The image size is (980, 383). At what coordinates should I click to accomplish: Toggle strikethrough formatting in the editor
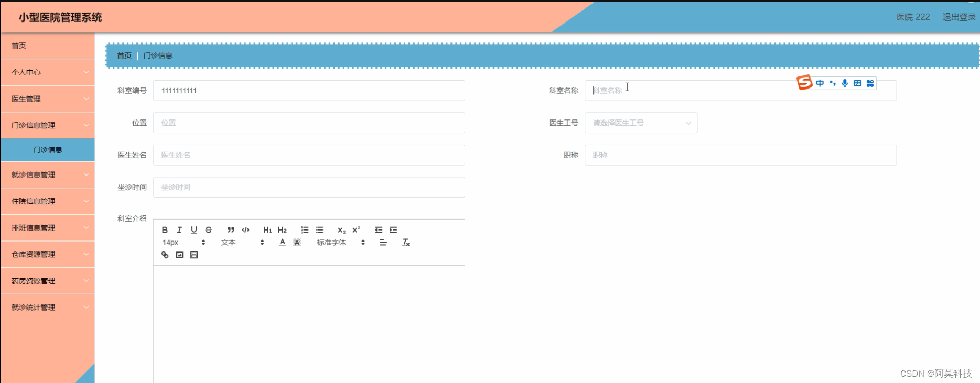tap(209, 230)
